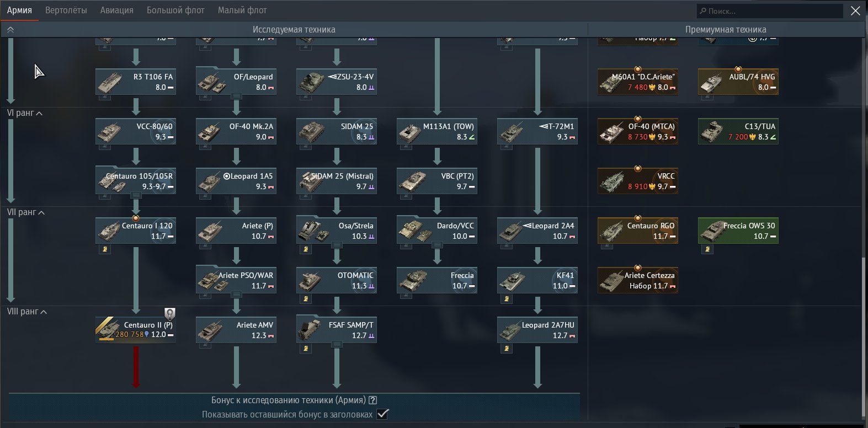Image resolution: width=868 pixels, height=428 pixels.
Task: Open the Osa/Strela group card
Action: (x=337, y=231)
